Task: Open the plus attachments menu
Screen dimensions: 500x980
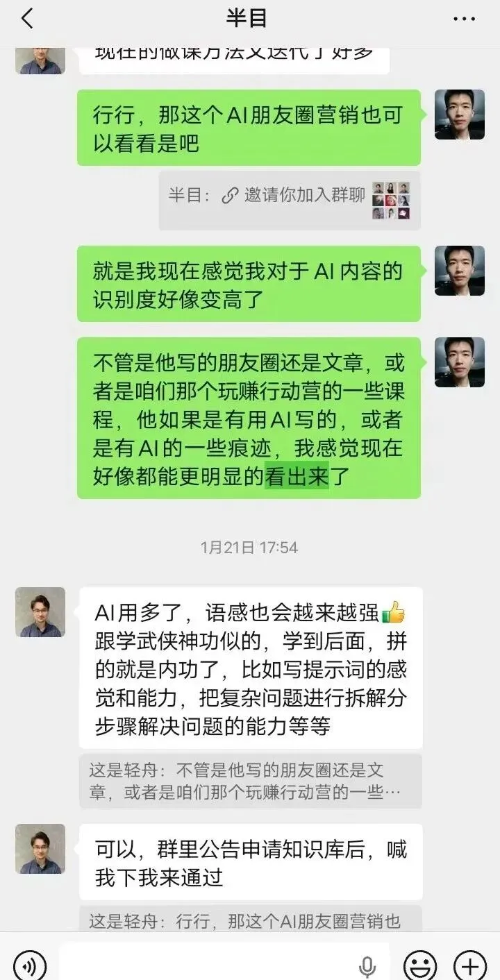Action: tap(470, 964)
